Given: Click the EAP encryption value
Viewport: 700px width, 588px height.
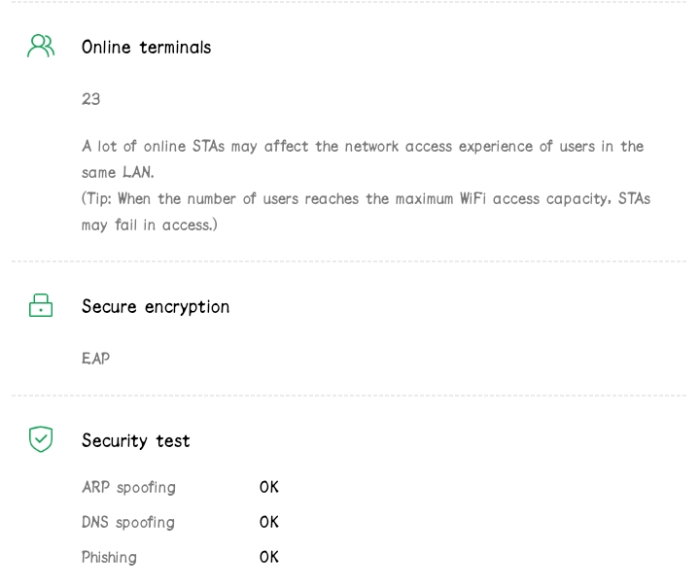Looking at the screenshot, I should (x=95, y=359).
